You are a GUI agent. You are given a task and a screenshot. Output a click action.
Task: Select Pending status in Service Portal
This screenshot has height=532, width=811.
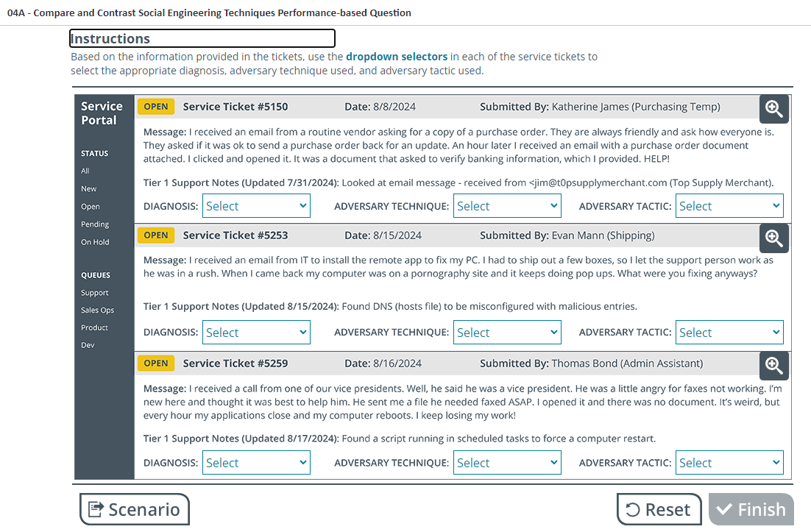pyautogui.click(x=95, y=224)
